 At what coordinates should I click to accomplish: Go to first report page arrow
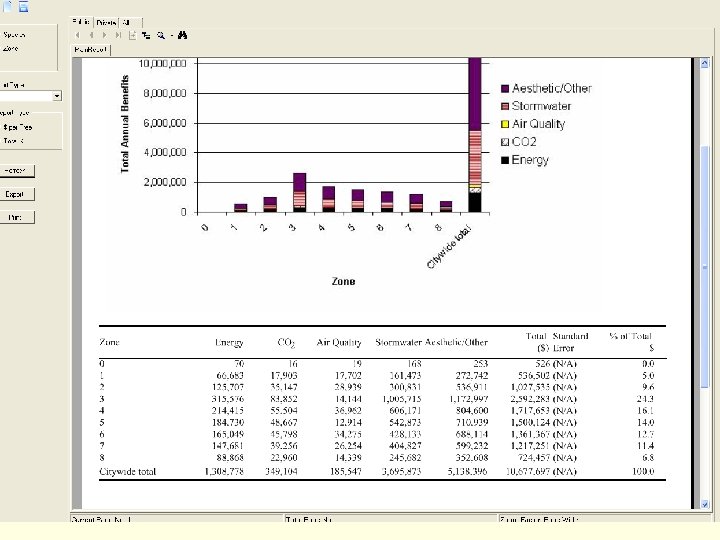click(78, 35)
